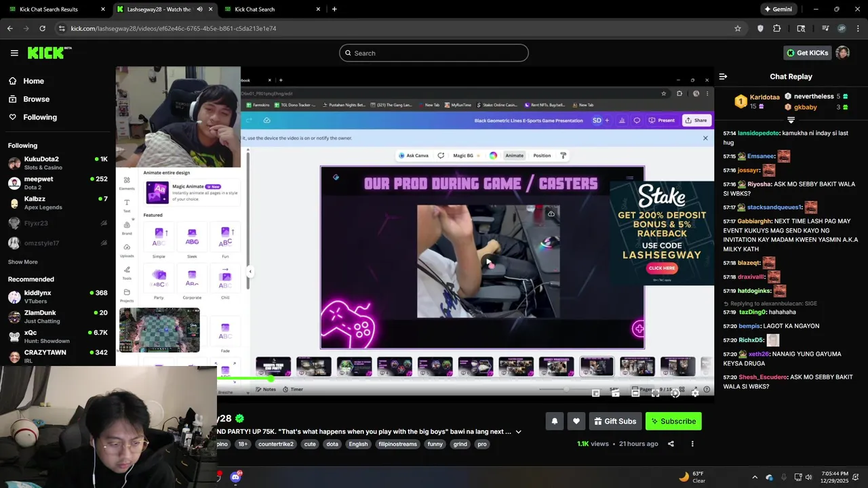The height and width of the screenshot is (488, 868).
Task: Open the browser media controls icon
Action: point(825,28)
